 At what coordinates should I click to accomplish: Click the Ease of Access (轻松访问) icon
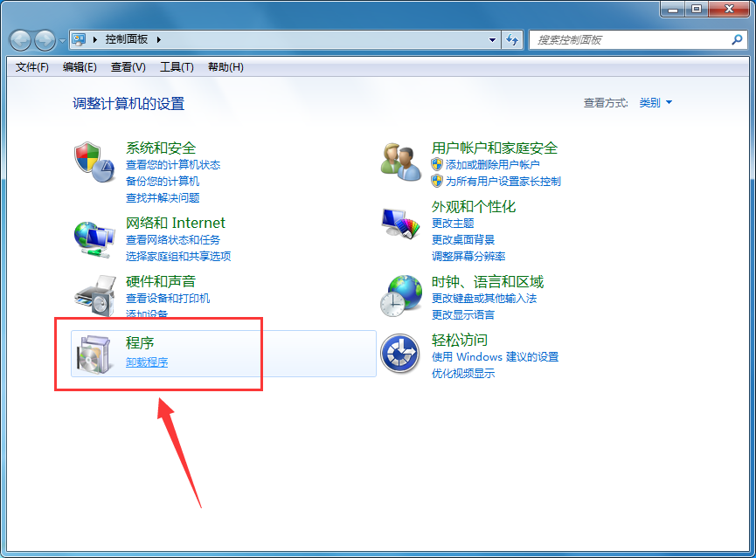coord(400,354)
